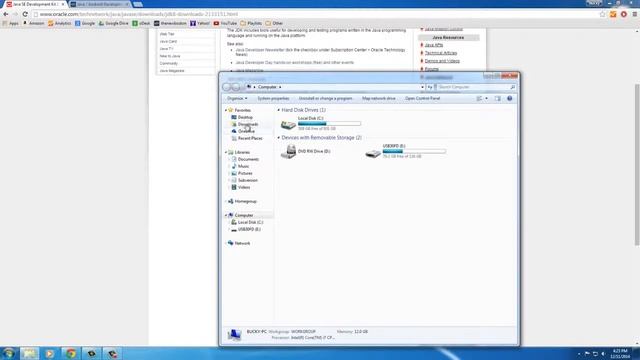Click the Local Disk (C:) capacity bar
This screenshot has height=360, width=640.
[x=329, y=124]
